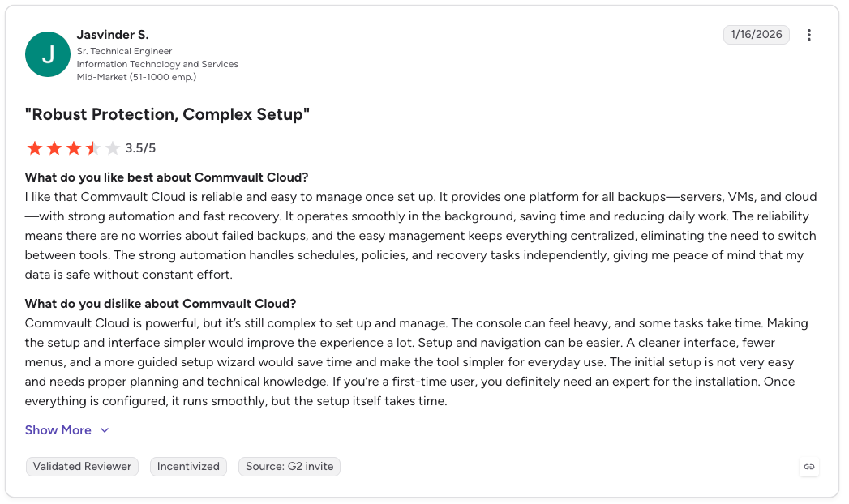849x504 pixels.
Task: Open Jasvinder S. reviewer name
Action: click(x=113, y=35)
